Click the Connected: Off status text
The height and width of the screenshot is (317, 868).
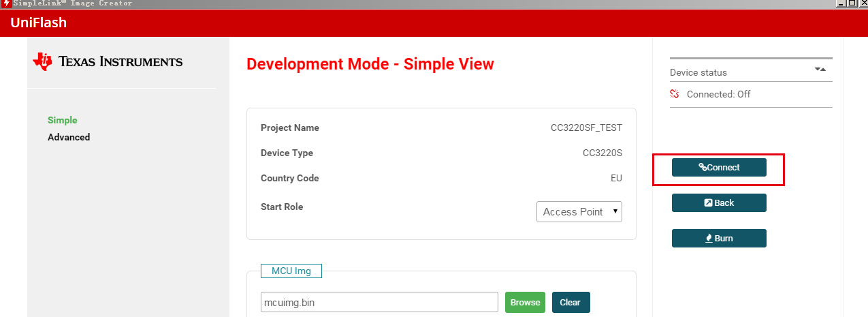pyautogui.click(x=718, y=94)
